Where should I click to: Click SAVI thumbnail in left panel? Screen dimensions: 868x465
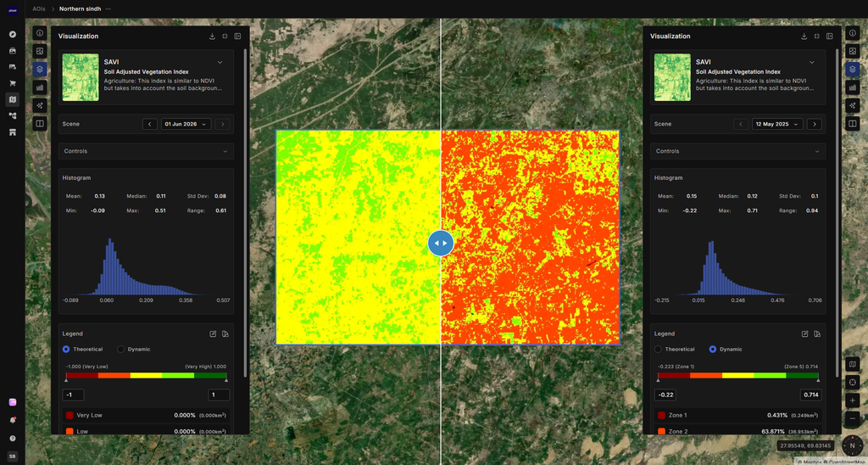(81, 77)
